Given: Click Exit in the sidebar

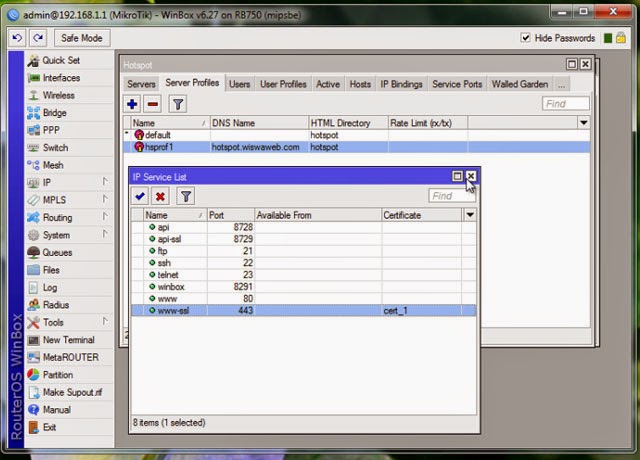Looking at the screenshot, I should pos(69,427).
